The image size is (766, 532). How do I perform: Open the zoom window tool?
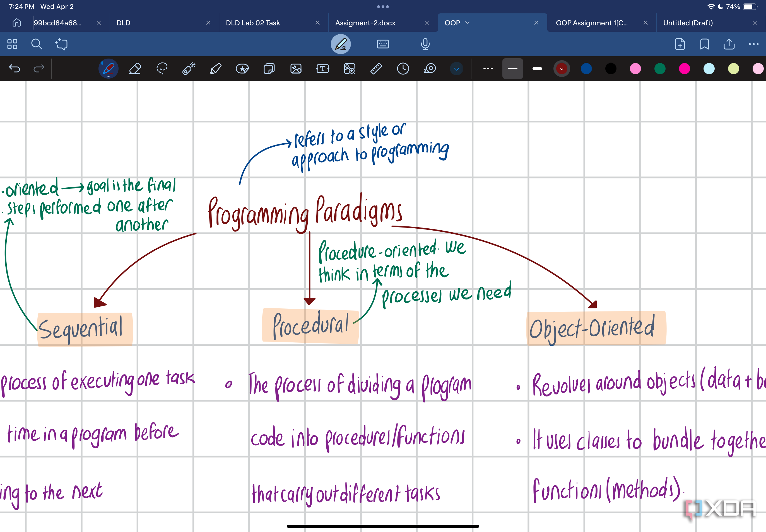click(350, 69)
